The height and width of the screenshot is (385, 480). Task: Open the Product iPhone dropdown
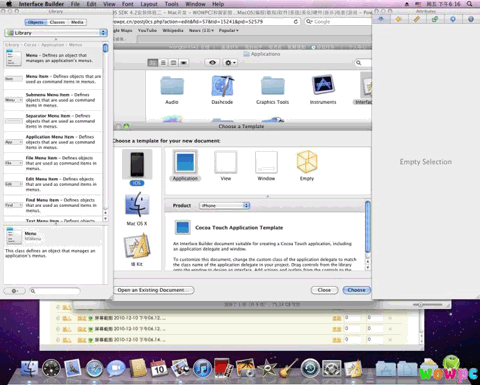(x=225, y=205)
